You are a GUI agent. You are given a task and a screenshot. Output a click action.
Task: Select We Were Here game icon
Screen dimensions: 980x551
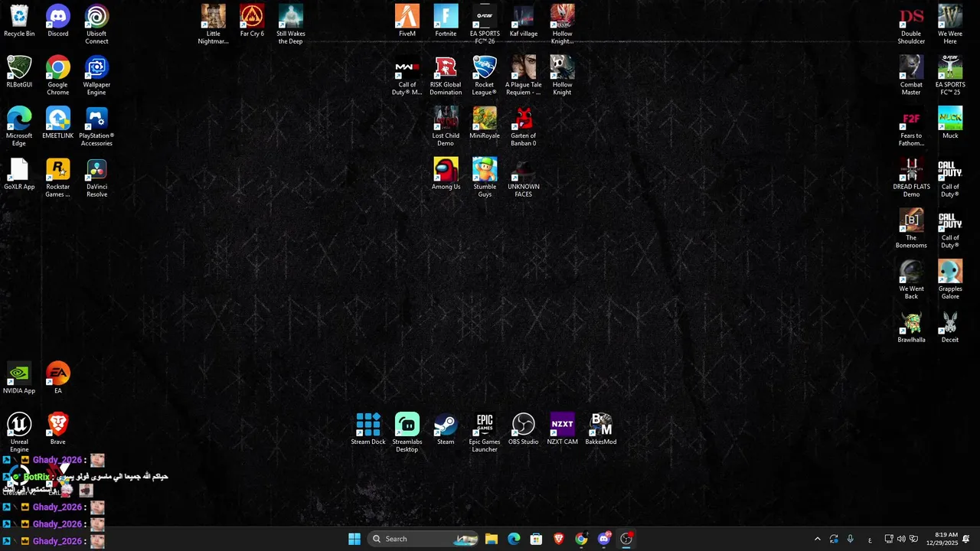pyautogui.click(x=950, y=24)
